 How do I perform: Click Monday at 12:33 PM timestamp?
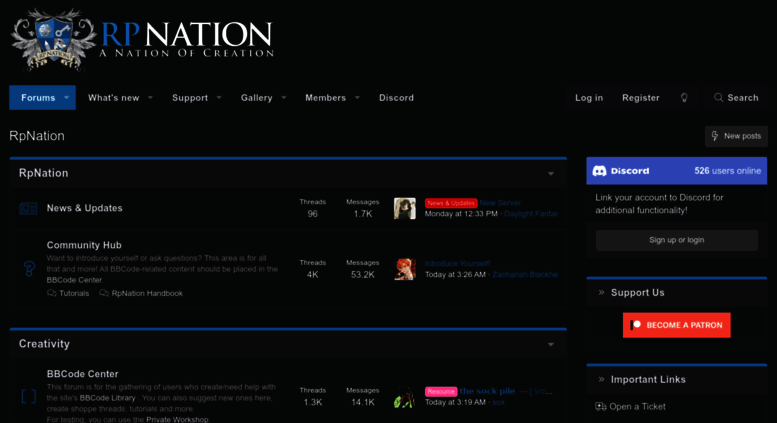461,213
